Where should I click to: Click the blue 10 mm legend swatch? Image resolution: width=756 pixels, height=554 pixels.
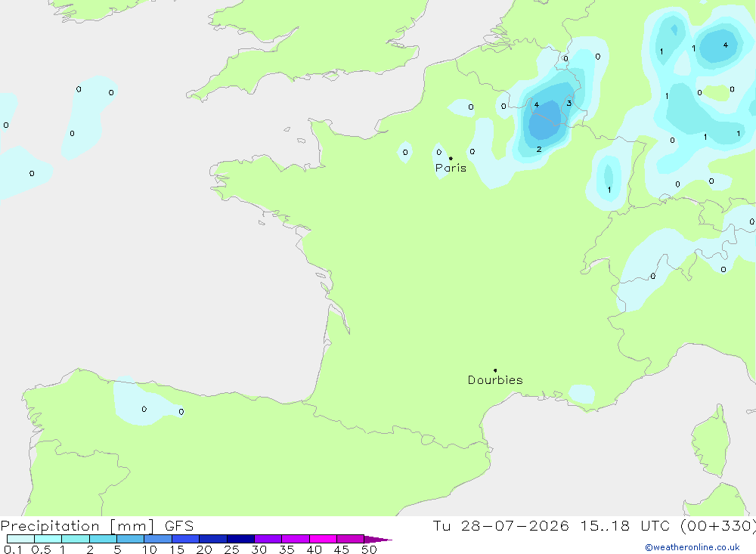click(x=158, y=539)
